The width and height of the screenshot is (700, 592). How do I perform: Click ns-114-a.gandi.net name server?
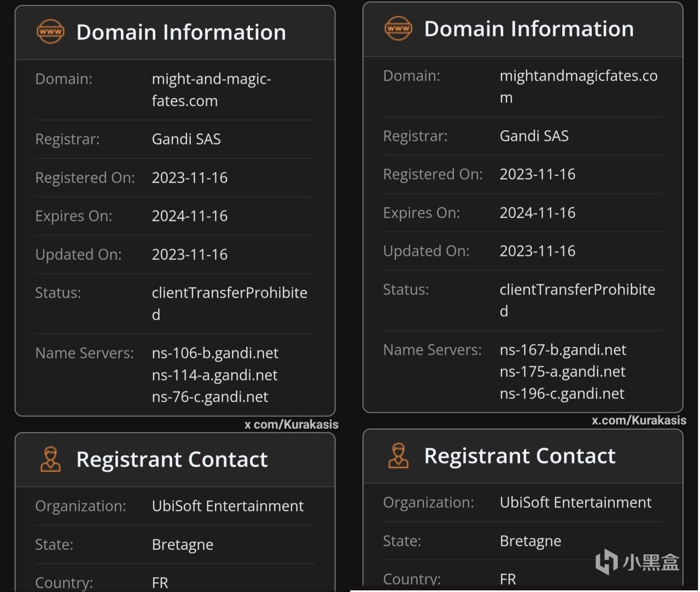tap(214, 375)
